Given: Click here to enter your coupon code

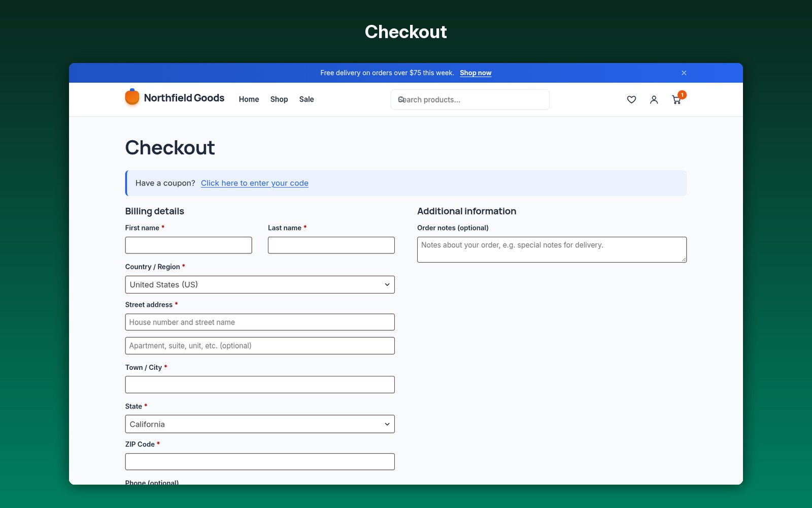Looking at the screenshot, I should pyautogui.click(x=255, y=183).
